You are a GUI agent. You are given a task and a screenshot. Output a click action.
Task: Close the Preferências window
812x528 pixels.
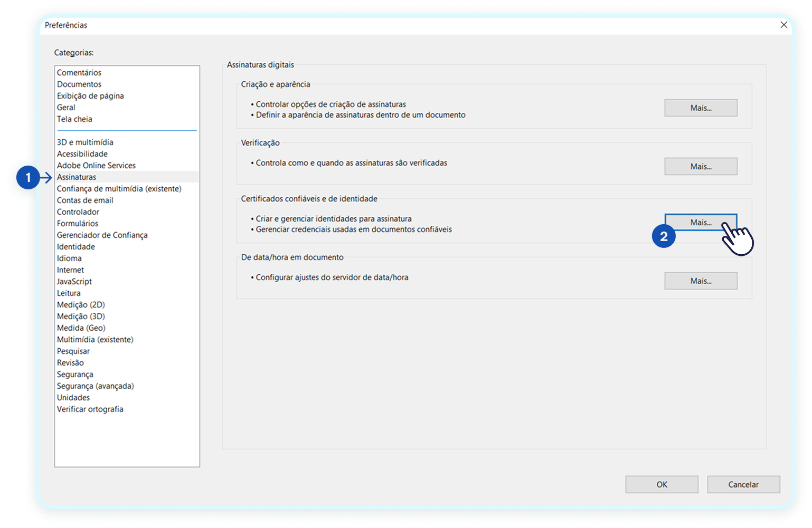(x=783, y=25)
